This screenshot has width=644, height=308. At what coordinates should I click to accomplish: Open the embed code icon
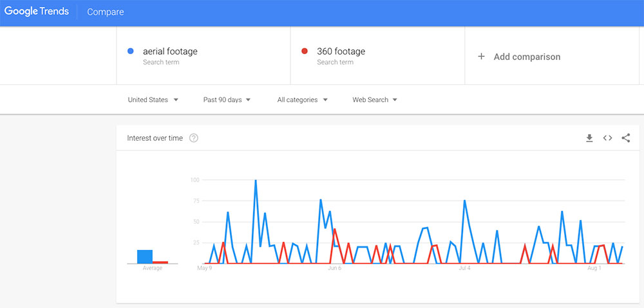tap(607, 138)
